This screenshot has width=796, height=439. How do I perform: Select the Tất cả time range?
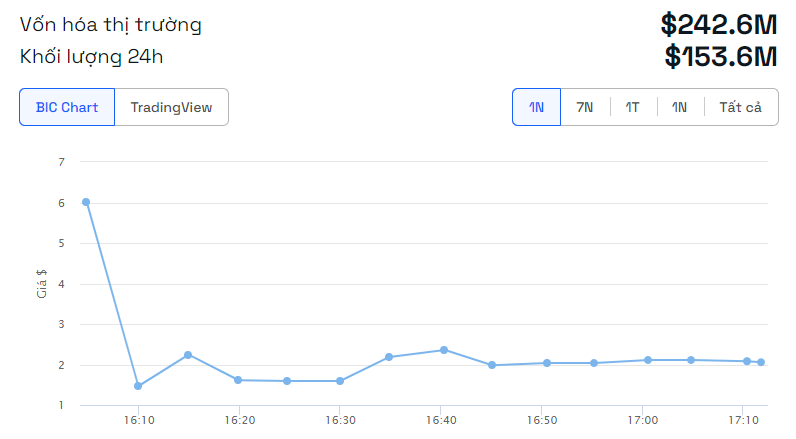(x=740, y=107)
